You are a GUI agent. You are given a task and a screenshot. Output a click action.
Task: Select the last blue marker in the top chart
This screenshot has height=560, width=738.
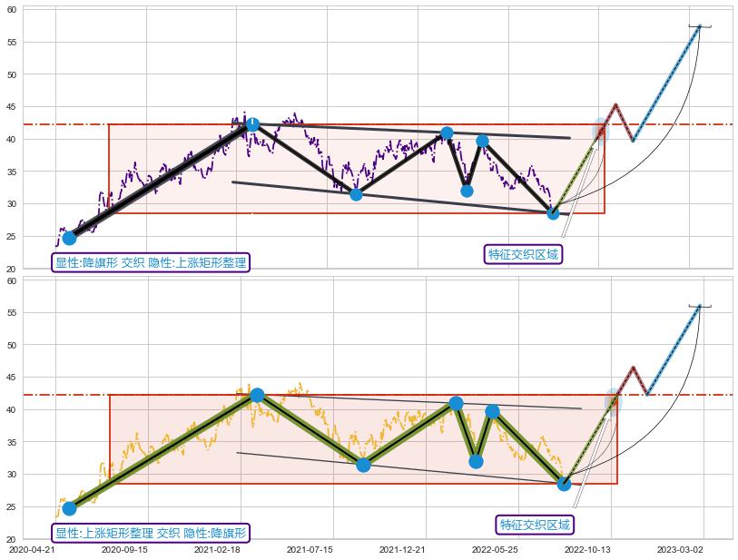[x=553, y=213]
